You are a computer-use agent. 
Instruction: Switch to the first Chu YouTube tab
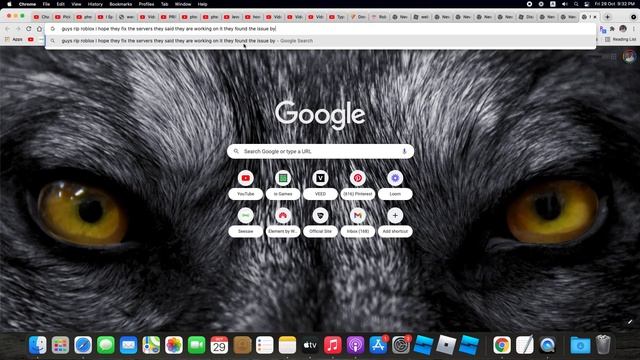[41, 17]
